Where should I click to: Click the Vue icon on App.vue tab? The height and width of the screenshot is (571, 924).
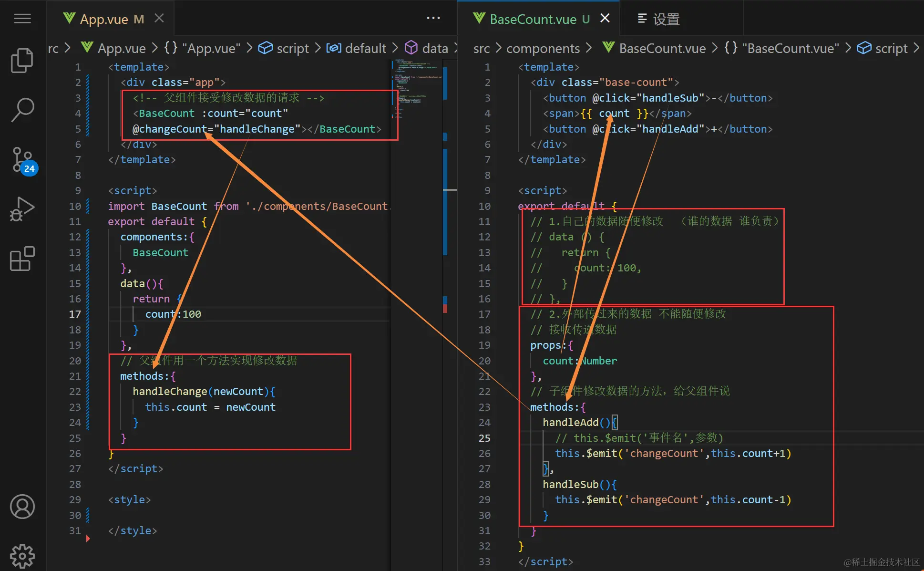pos(70,18)
